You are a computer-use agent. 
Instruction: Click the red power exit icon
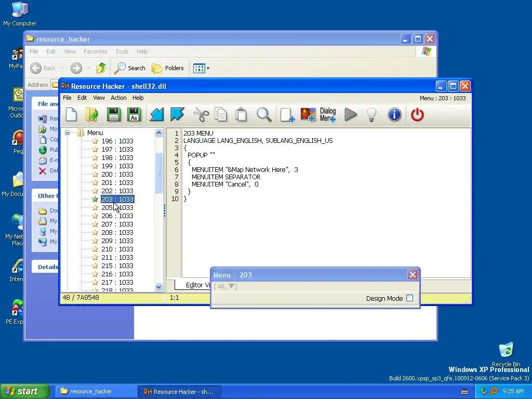[417, 115]
